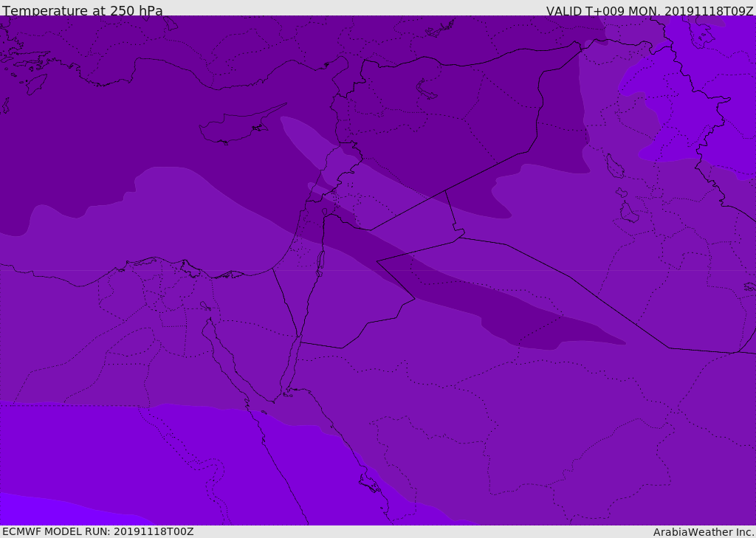
Task: Click 'ECMWF MODEL RUN: 20191118T00Z' footer text
Action: tap(98, 531)
